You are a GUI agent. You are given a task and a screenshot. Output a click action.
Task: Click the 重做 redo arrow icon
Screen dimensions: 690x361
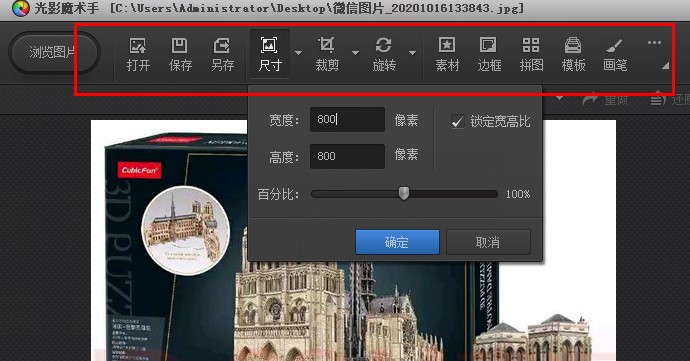(x=590, y=99)
